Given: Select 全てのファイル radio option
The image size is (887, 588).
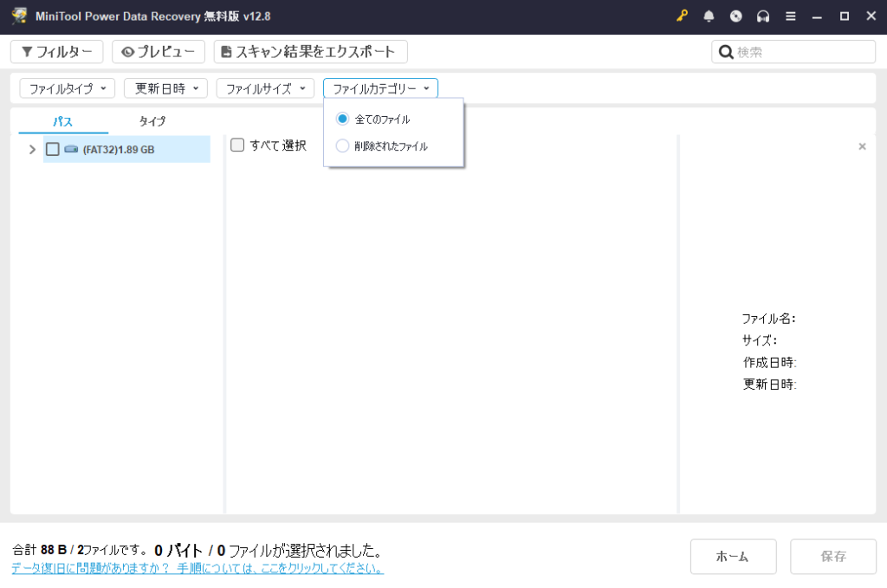Looking at the screenshot, I should click(x=342, y=119).
